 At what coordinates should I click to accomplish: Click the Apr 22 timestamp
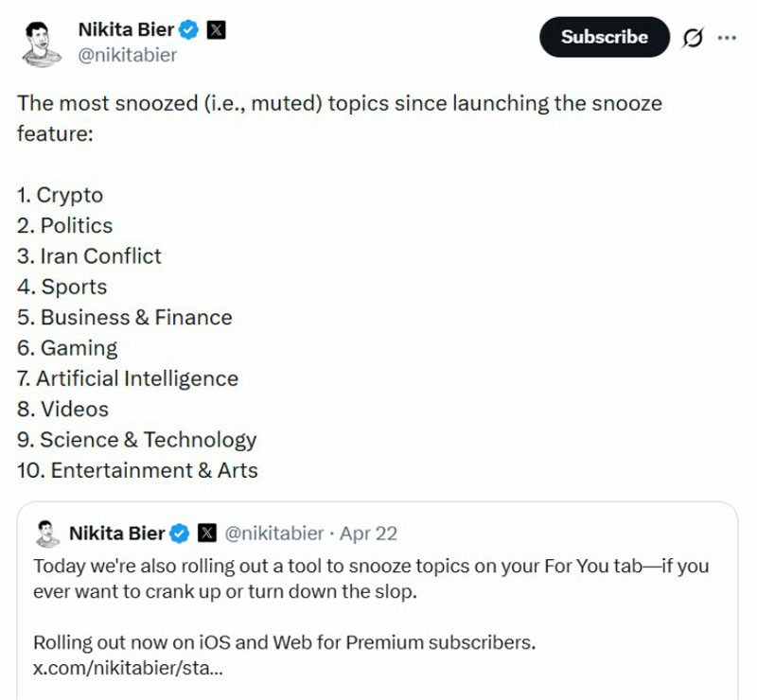point(369,534)
